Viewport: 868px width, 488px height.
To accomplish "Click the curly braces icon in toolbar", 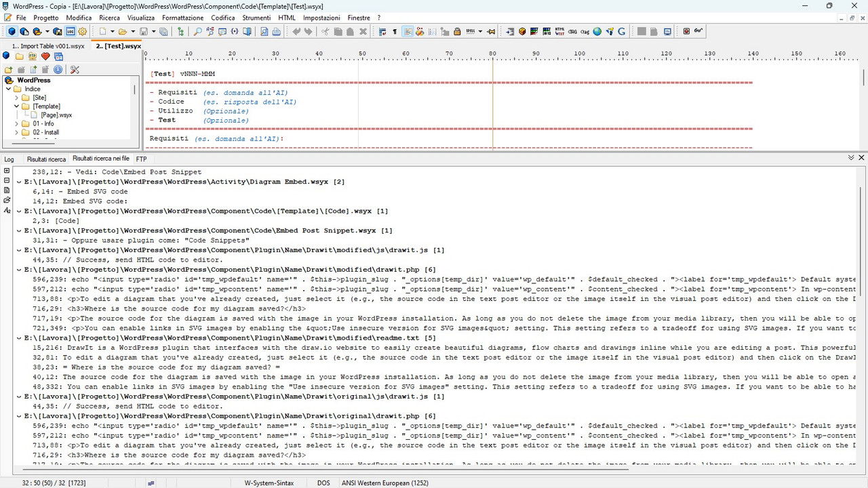I will coord(235,31).
